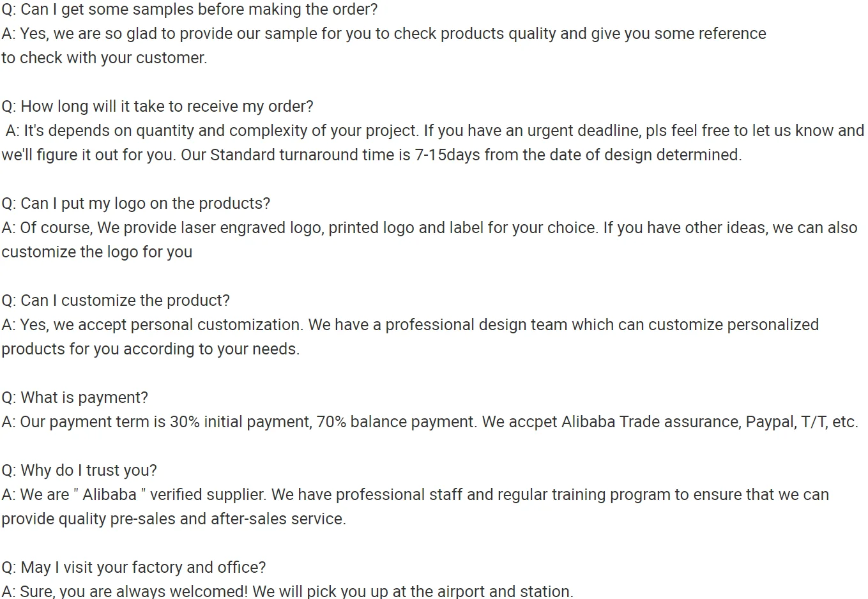This screenshot has width=868, height=599.
Task: Click the line 'to check with your customer.'
Action: coord(104,58)
